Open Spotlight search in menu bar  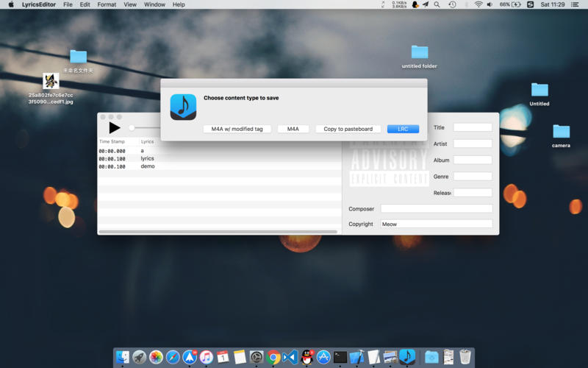click(437, 4)
